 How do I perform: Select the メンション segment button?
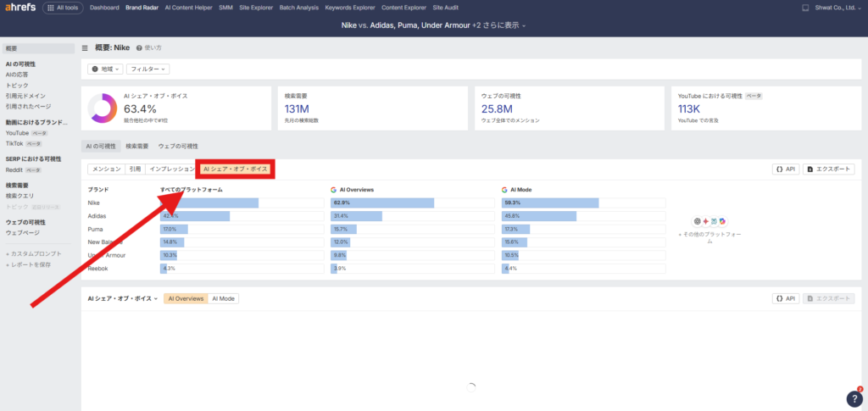point(106,169)
